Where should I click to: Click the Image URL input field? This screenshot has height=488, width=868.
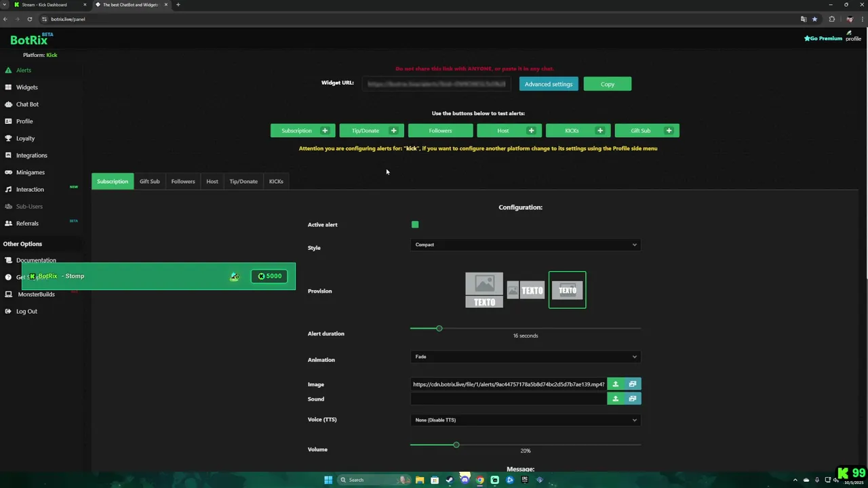pyautogui.click(x=509, y=384)
